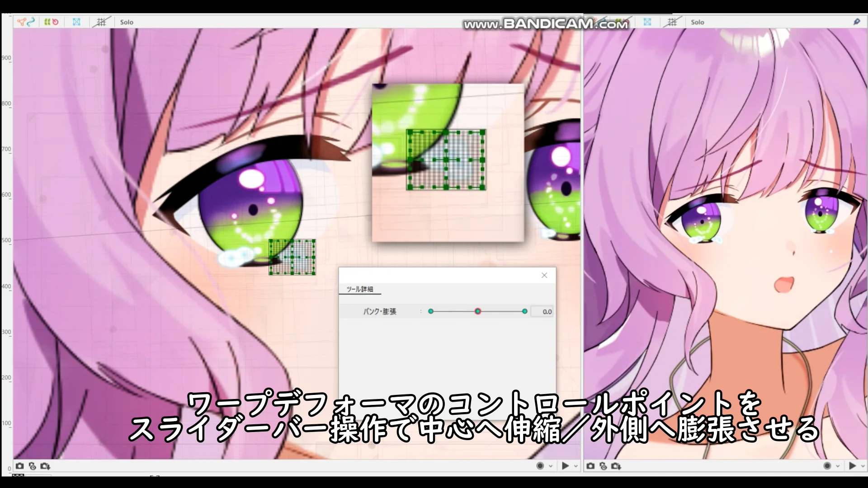Select the ツール詳細 tab

pos(360,289)
